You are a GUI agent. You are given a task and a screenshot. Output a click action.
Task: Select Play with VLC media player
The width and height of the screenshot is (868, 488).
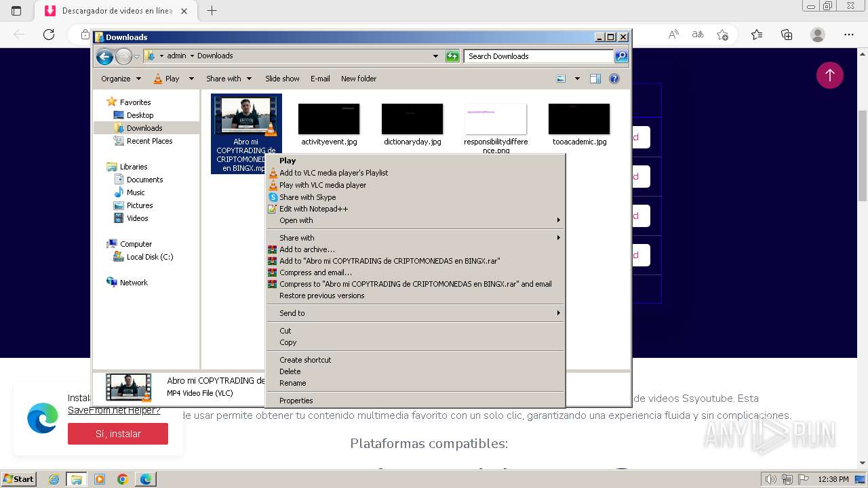pos(415,185)
